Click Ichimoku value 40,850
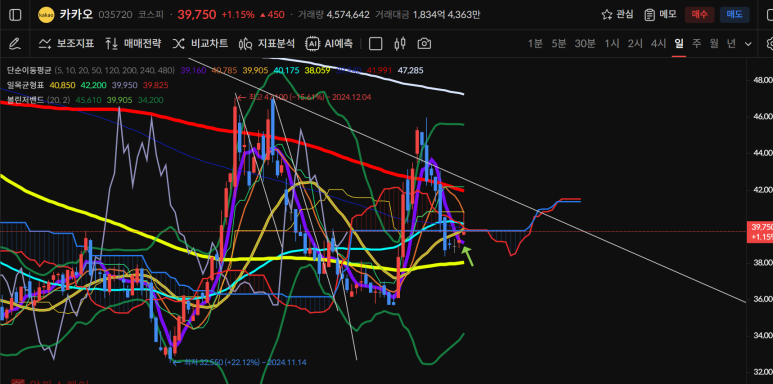Viewport: 773px width, 384px height. click(x=63, y=85)
